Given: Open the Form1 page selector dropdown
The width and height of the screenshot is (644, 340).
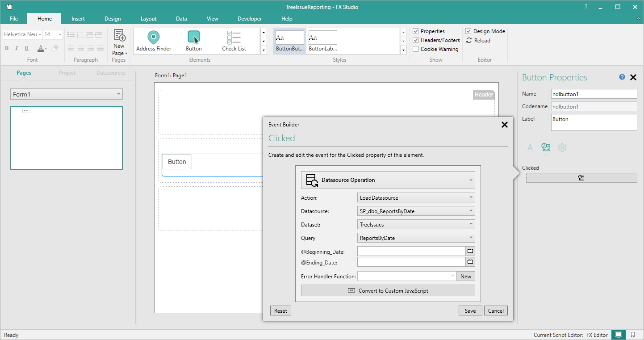Looking at the screenshot, I should [67, 94].
